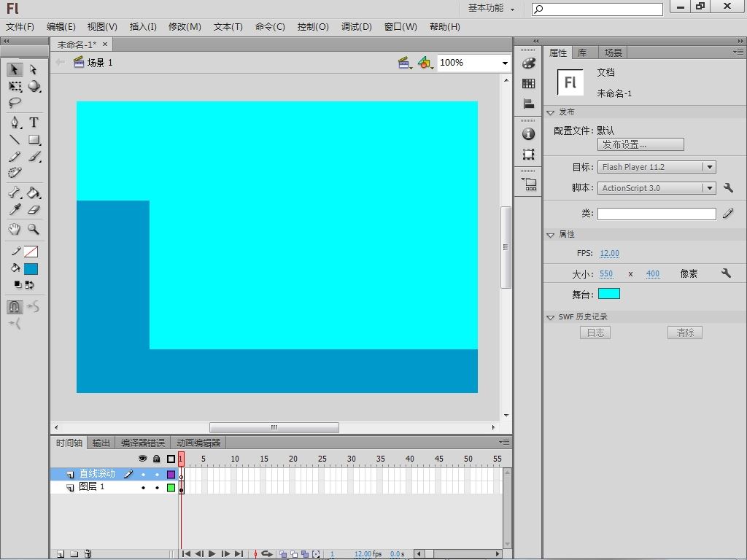Collapse the 发布 section

[x=550, y=112]
